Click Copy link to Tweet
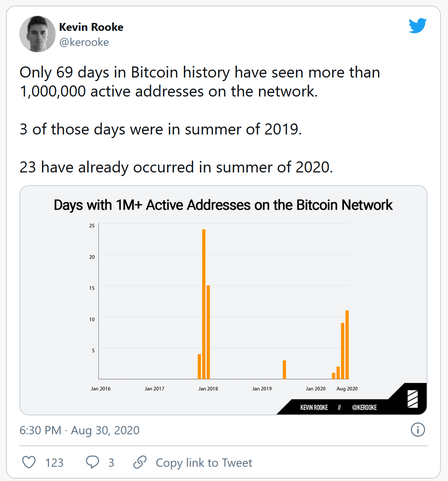Viewport: 448px width, 481px height. tap(204, 462)
